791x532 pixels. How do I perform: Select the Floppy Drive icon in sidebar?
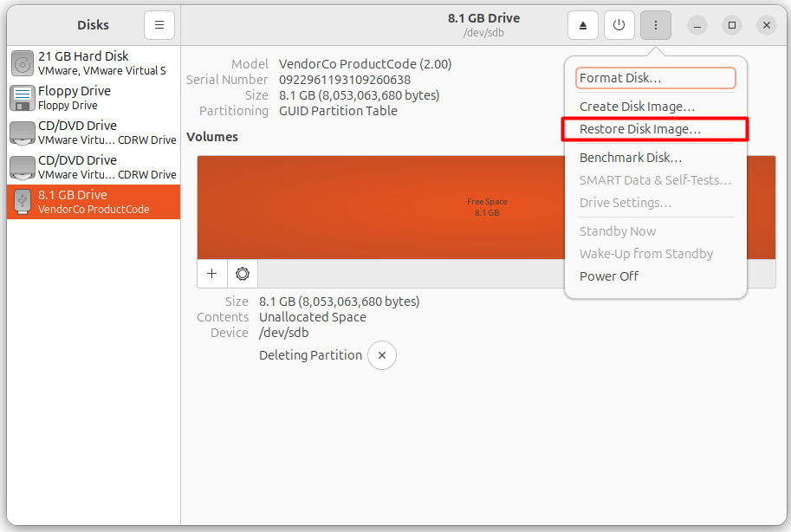[x=23, y=98]
